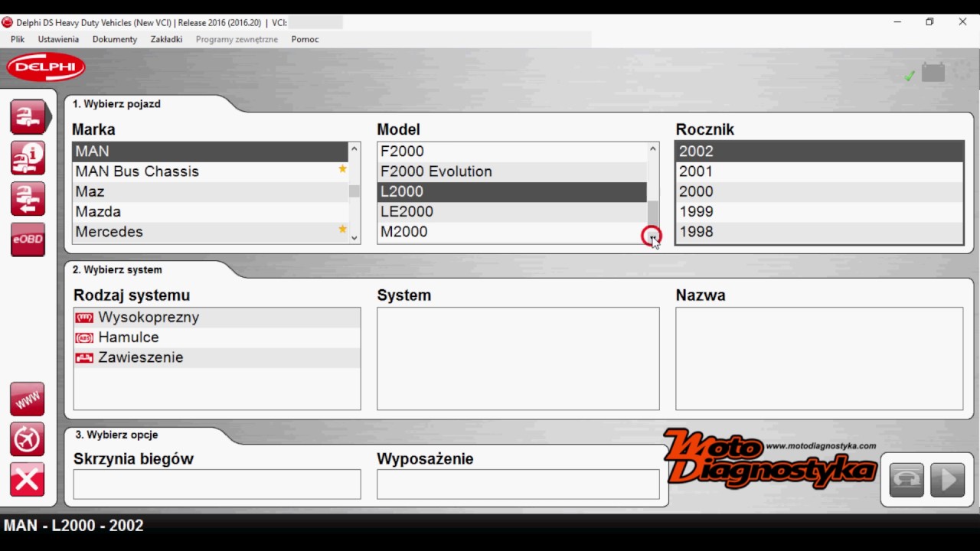Minimize the Delphi window
Viewport: 980px width, 551px height.
click(897, 22)
